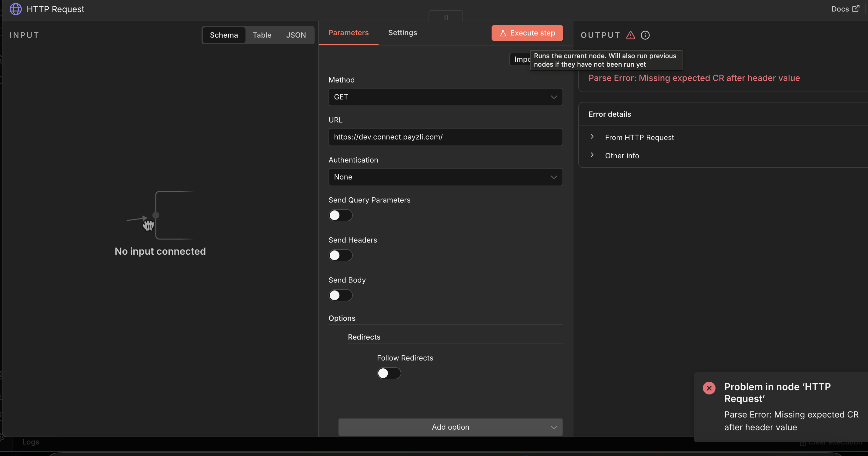The image size is (868, 456).
Task: Enable the Send Body toggle
Action: (340, 295)
